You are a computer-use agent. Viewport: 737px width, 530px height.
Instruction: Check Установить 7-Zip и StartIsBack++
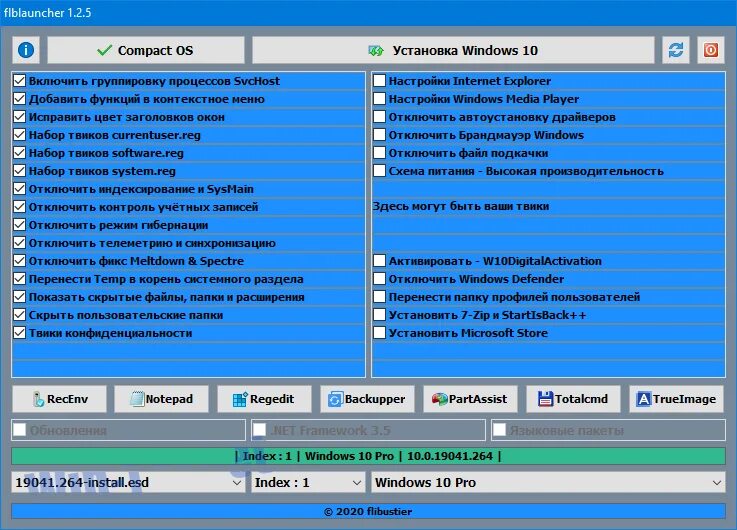(379, 315)
